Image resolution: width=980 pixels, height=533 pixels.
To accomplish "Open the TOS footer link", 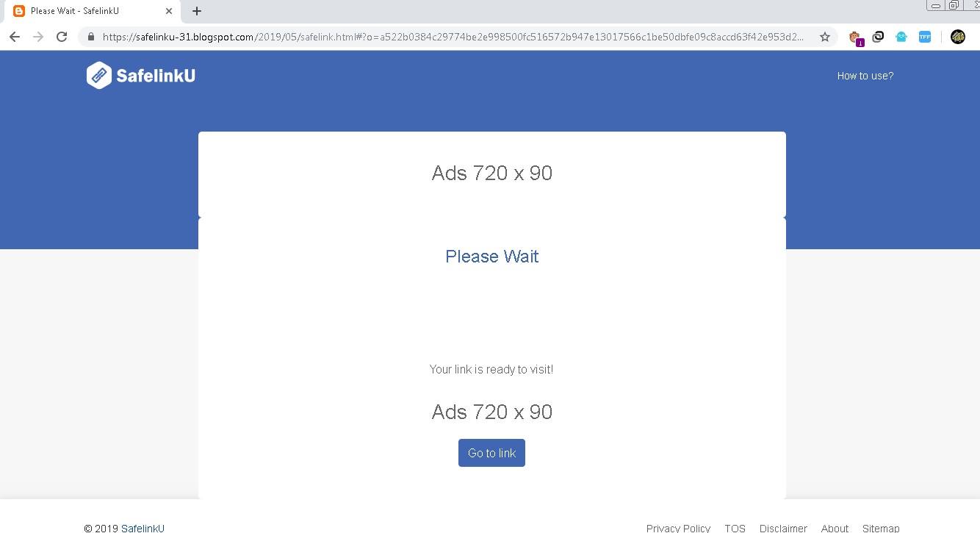I will point(735,528).
